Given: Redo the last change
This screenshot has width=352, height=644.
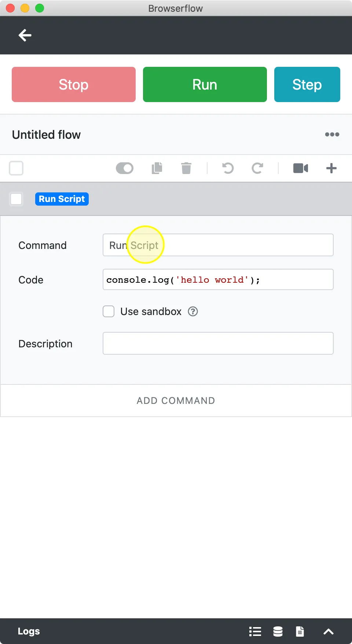Looking at the screenshot, I should tap(257, 168).
